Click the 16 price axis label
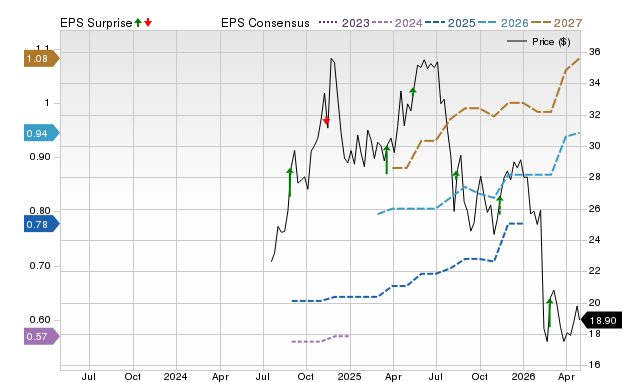 (594, 364)
